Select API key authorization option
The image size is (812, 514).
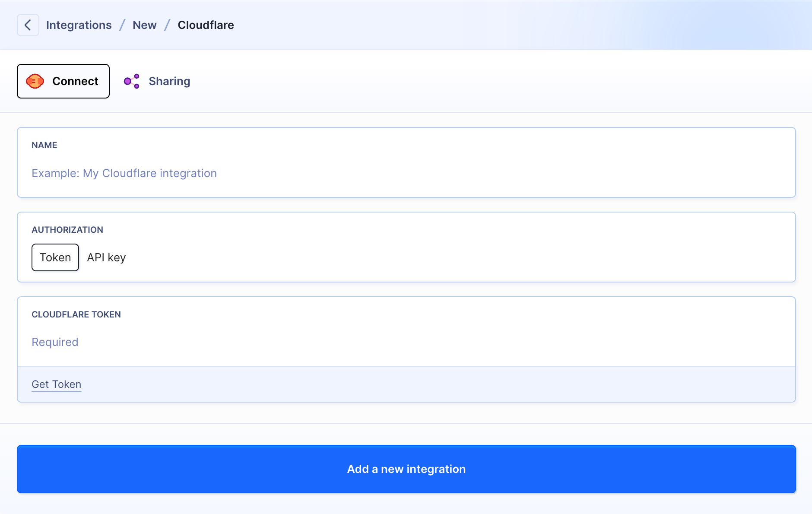pyautogui.click(x=106, y=257)
